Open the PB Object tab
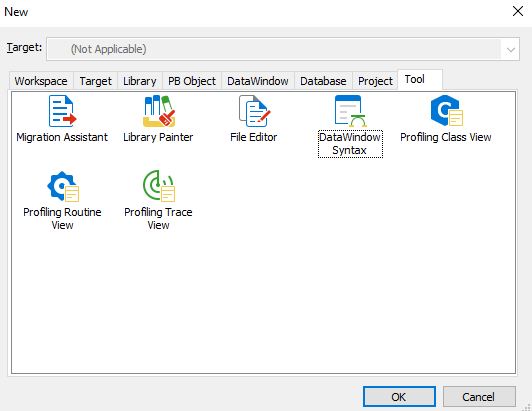The image size is (532, 411). pyautogui.click(x=192, y=81)
